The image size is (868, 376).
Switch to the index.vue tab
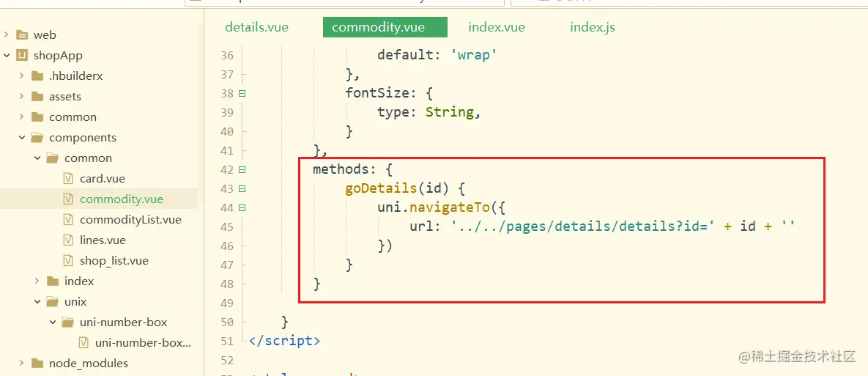(x=497, y=27)
